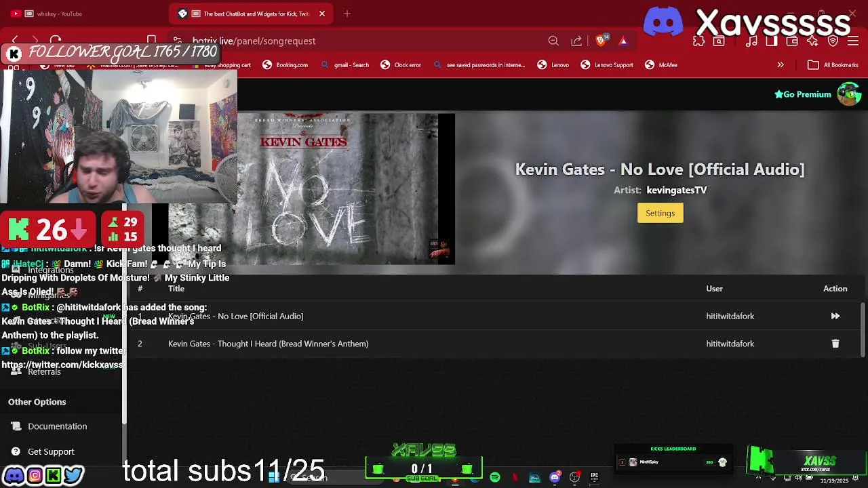Screen dimensions: 868x488
Task: Open Leo AI sparkle icon
Action: 812,41
